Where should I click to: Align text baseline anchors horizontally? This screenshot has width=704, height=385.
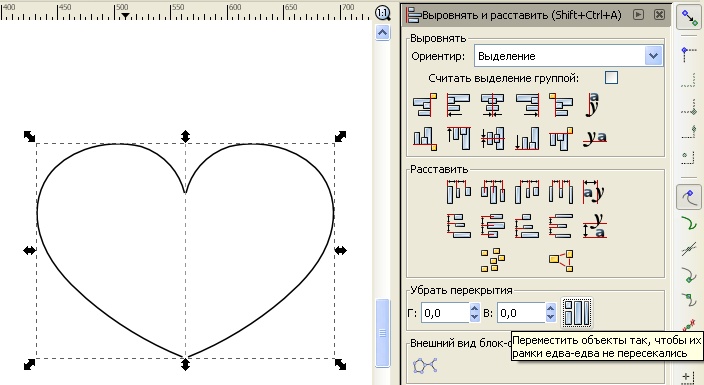click(x=594, y=105)
